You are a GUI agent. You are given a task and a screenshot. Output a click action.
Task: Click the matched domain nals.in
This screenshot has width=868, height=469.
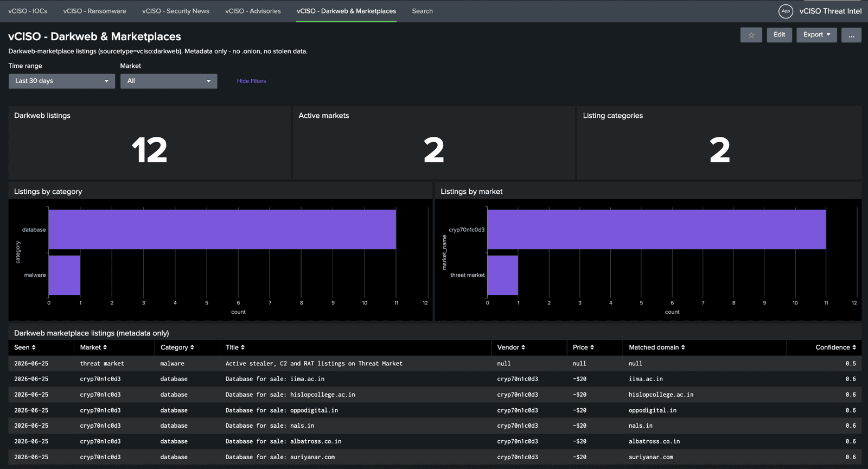coord(641,426)
